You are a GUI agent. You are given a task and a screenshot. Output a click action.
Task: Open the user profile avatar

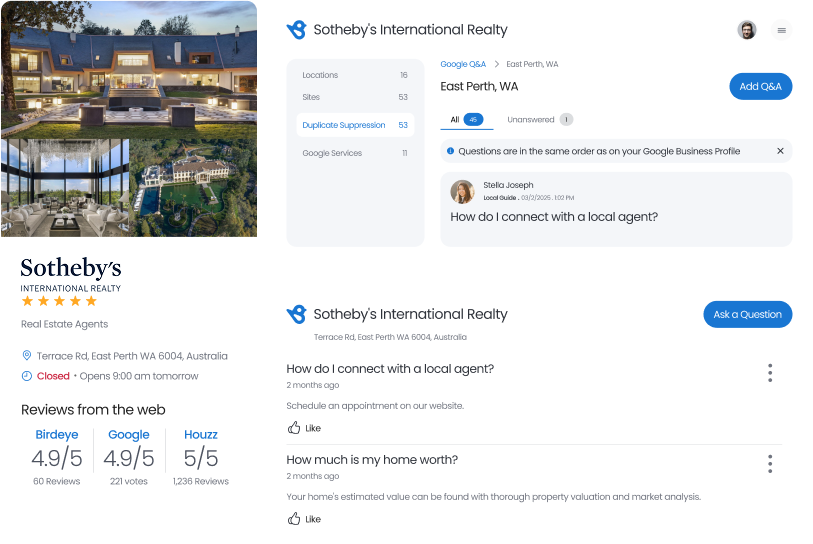point(747,30)
